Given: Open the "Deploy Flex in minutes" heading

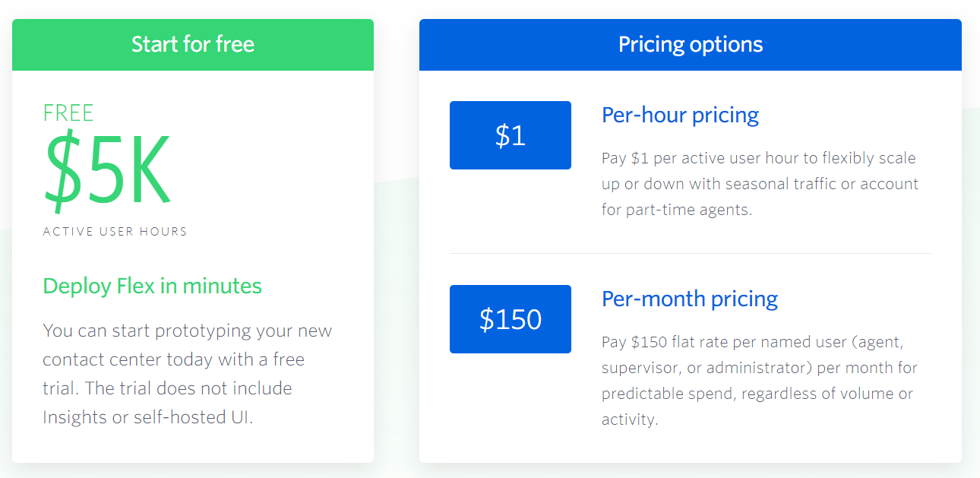Looking at the screenshot, I should [x=152, y=286].
